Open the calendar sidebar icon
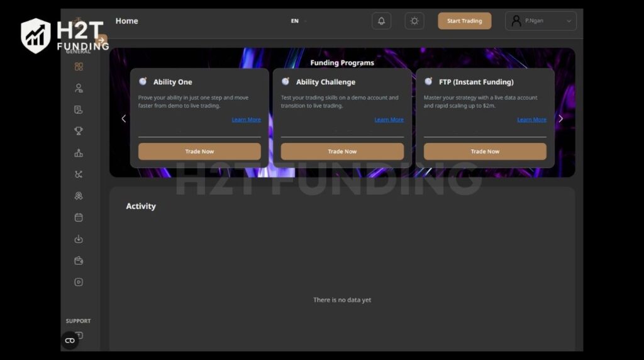644x360 pixels. point(79,217)
